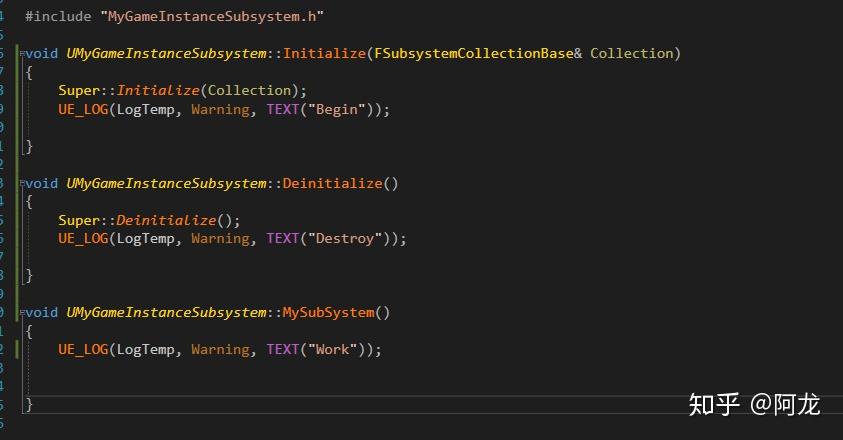Click UMyGameInstanceSubsystem in the Initialize definition

tap(166, 53)
